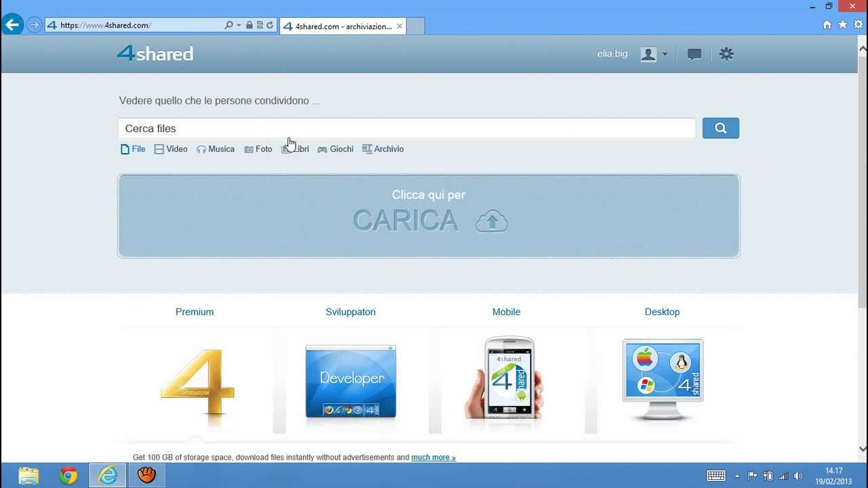Viewport: 868px width, 488px height.
Task: Click the mobile phone 4shared image
Action: [505, 378]
